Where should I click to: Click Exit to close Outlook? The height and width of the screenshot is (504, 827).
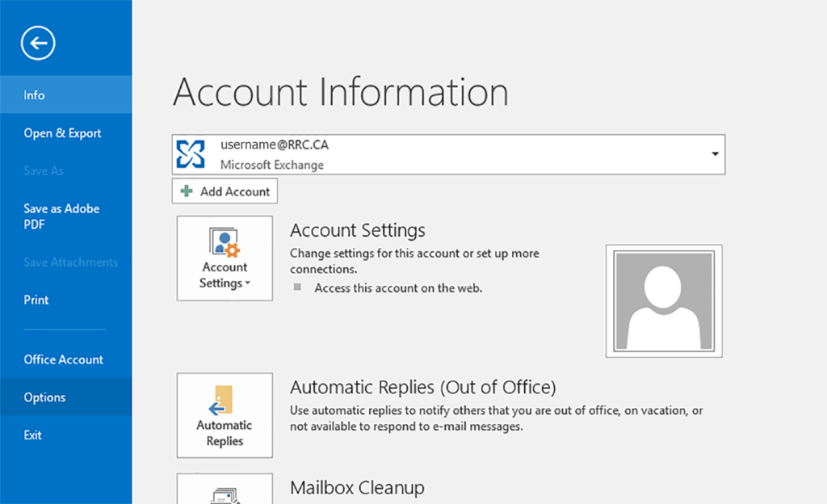[x=32, y=435]
